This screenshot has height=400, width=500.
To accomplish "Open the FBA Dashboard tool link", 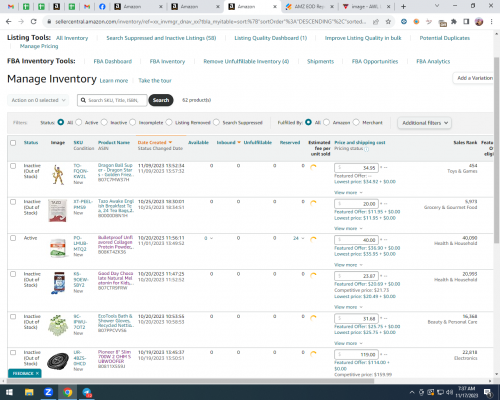I will (x=113, y=61).
